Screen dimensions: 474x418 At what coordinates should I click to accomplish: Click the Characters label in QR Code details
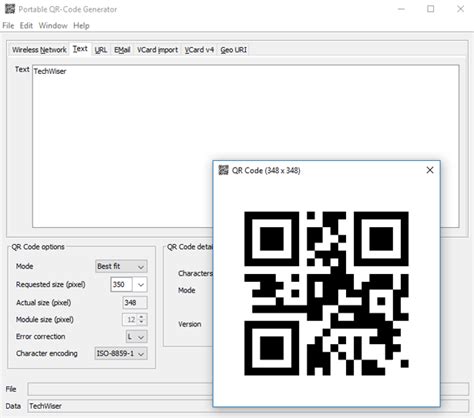(195, 273)
